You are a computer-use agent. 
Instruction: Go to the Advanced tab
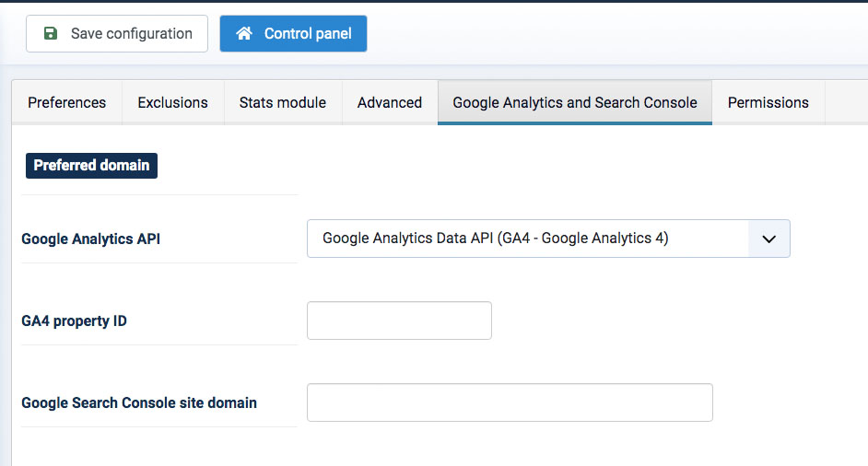pos(389,102)
